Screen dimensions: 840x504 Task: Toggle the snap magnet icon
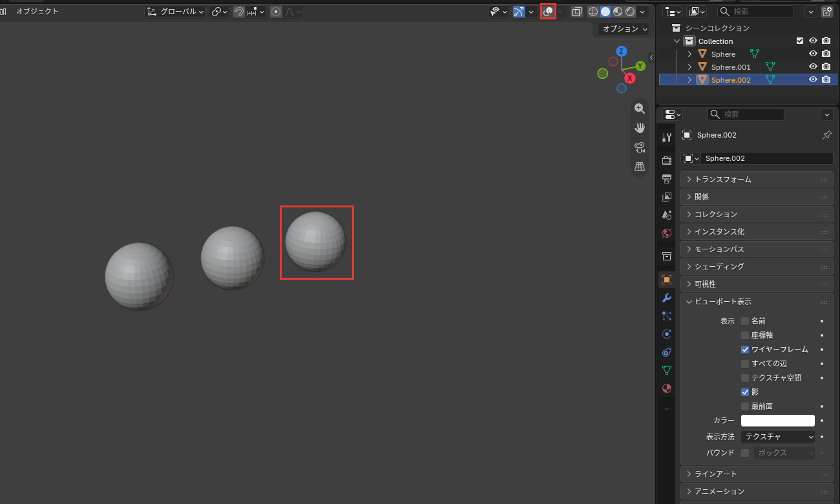coord(239,12)
